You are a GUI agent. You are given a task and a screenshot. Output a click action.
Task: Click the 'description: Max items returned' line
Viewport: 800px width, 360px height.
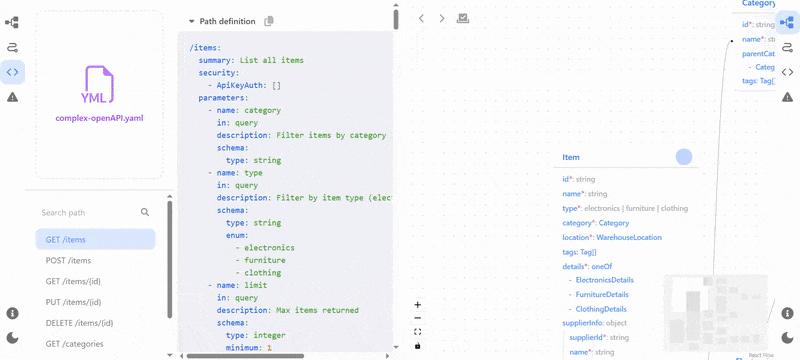(288, 310)
